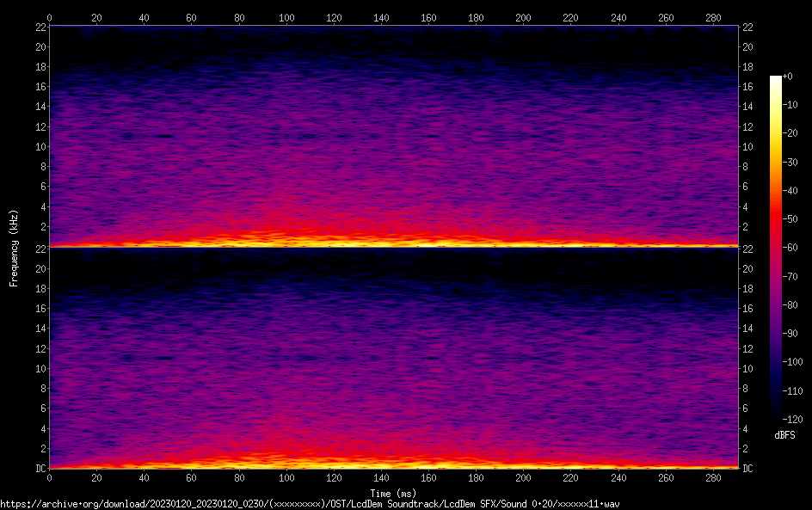812x510 pixels.
Task: Click the 10 kHz label on the upper-left axis
Action: [x=39, y=146]
